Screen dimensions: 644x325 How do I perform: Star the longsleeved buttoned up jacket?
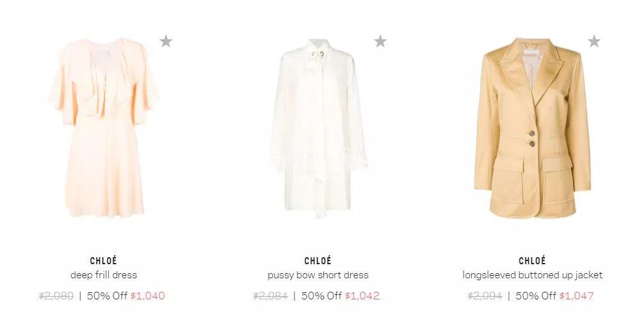click(x=594, y=41)
